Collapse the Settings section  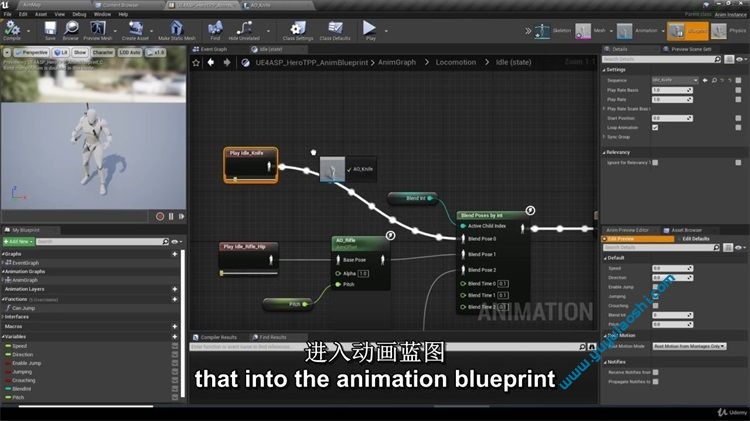click(x=604, y=70)
